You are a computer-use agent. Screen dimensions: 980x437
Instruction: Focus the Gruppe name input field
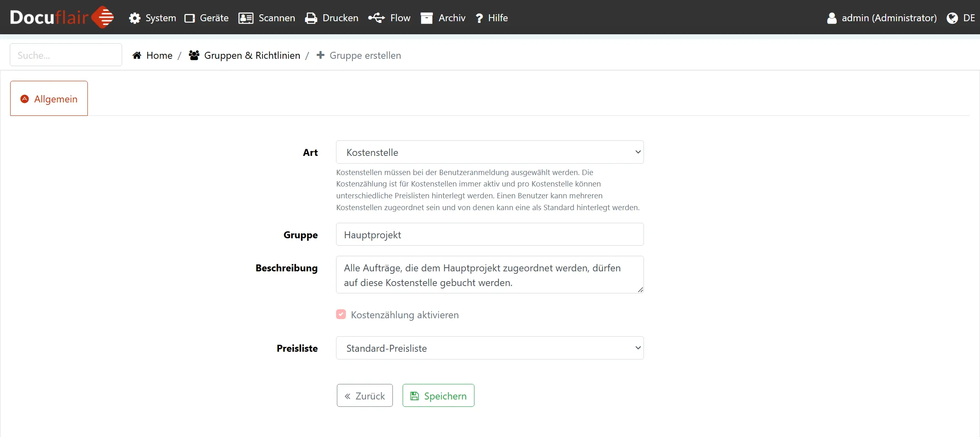(x=490, y=235)
